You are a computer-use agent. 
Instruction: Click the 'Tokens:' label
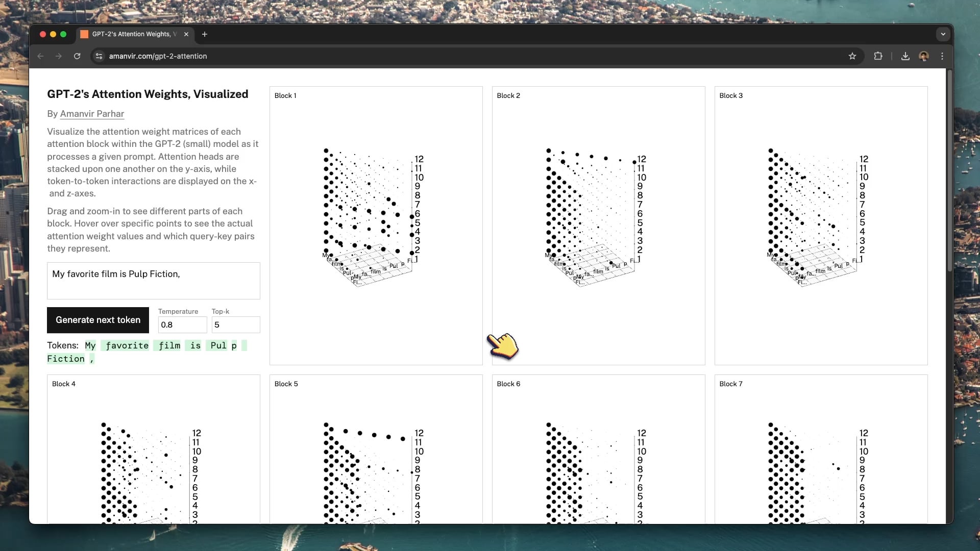pyautogui.click(x=63, y=345)
